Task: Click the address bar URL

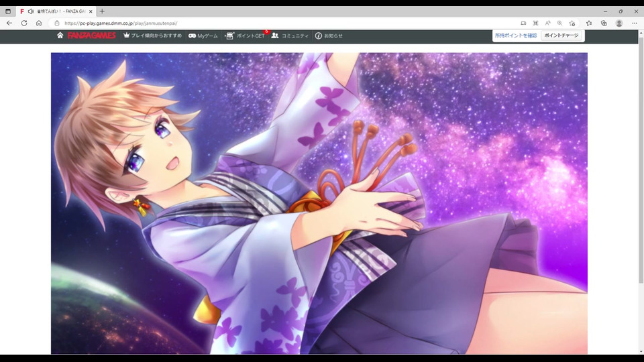Action: pos(121,23)
